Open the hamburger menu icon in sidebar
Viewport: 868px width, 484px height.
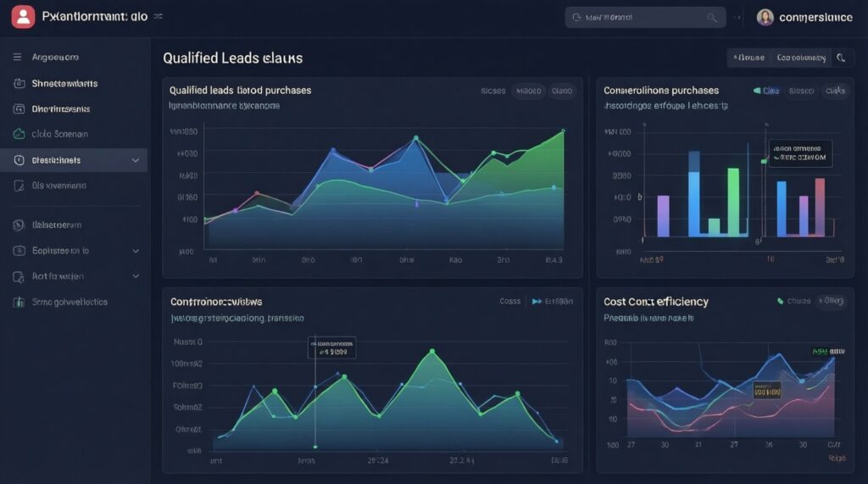[18, 57]
